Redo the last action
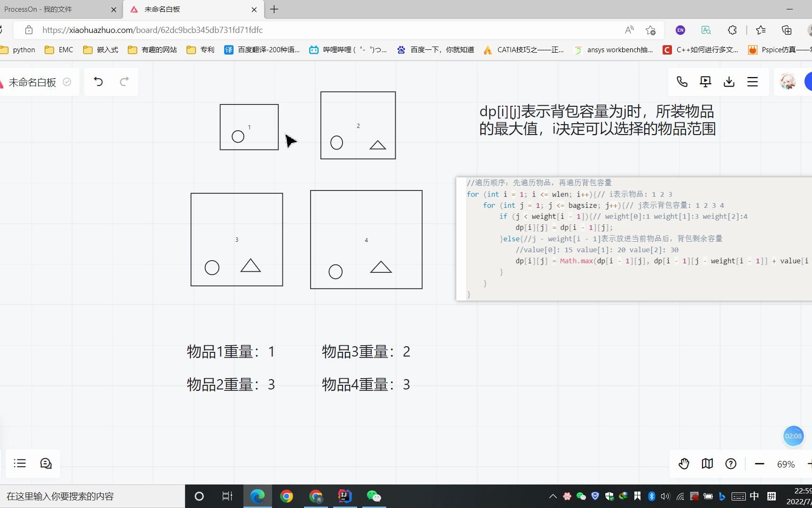 124,81
